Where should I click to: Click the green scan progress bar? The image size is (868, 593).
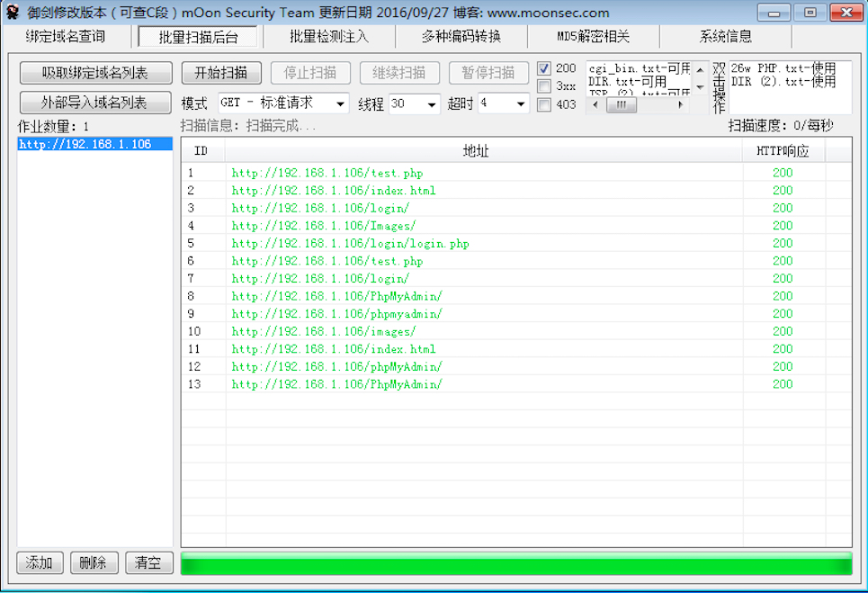pyautogui.click(x=516, y=563)
